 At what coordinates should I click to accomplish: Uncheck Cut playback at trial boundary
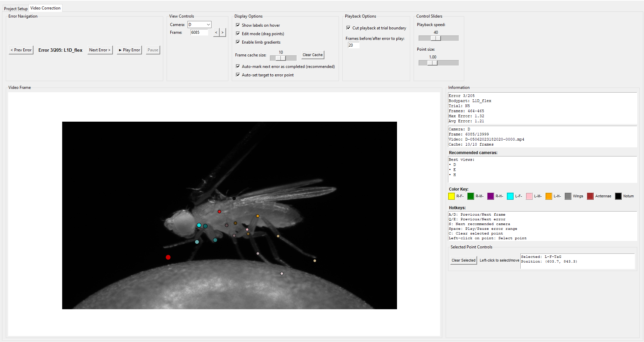[348, 28]
